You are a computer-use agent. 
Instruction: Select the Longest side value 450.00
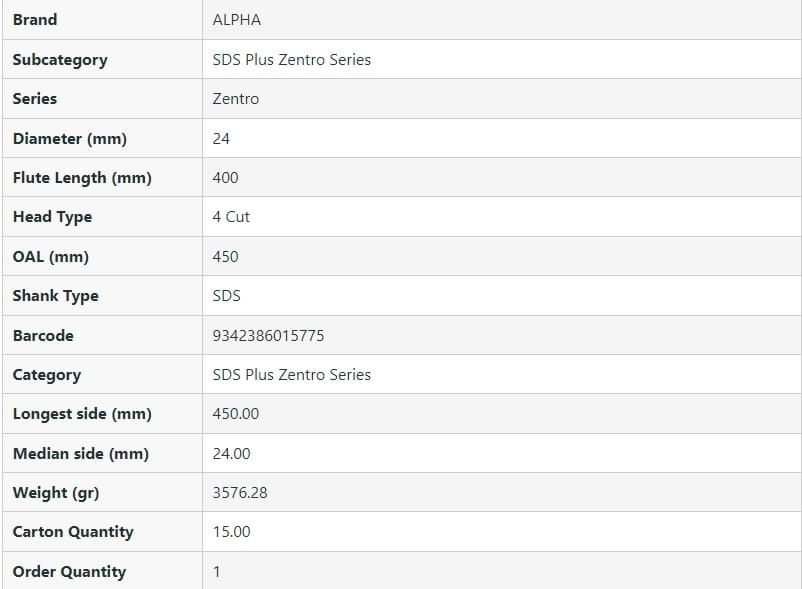236,414
